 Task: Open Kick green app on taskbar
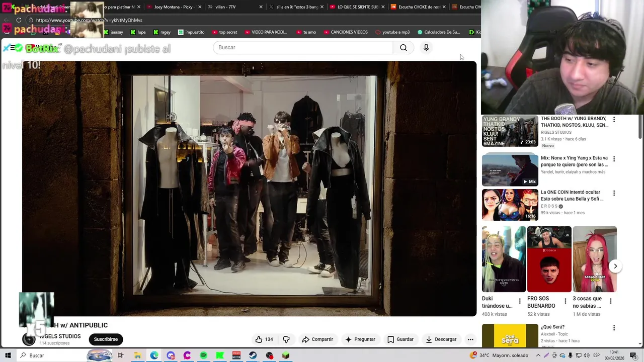click(x=220, y=355)
